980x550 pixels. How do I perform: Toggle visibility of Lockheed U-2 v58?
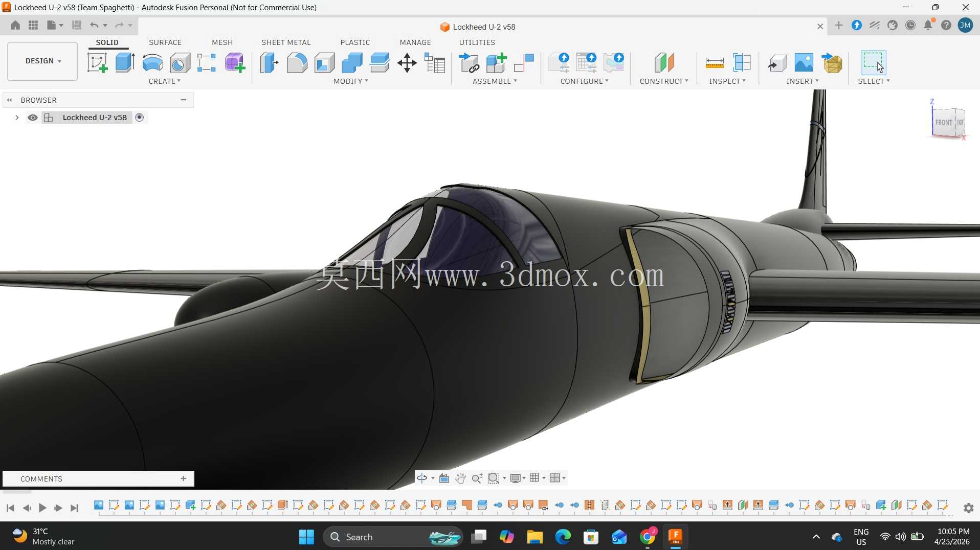pyautogui.click(x=33, y=118)
